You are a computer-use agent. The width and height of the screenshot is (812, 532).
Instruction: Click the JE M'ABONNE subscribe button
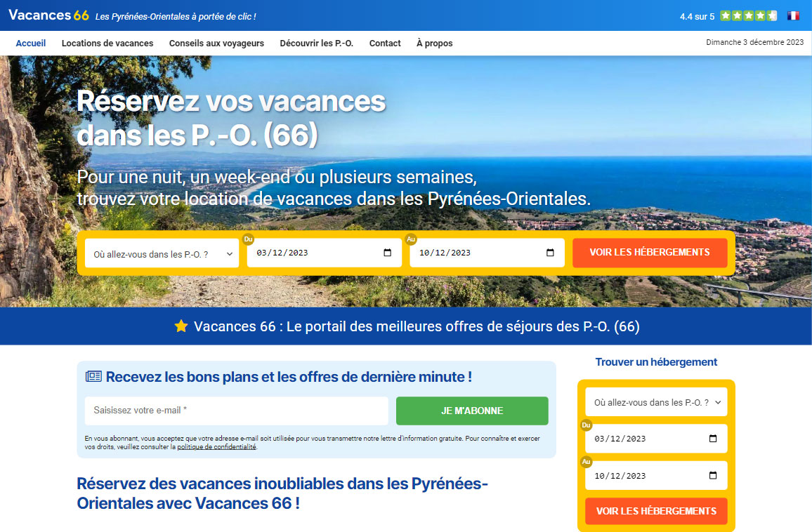tap(472, 411)
